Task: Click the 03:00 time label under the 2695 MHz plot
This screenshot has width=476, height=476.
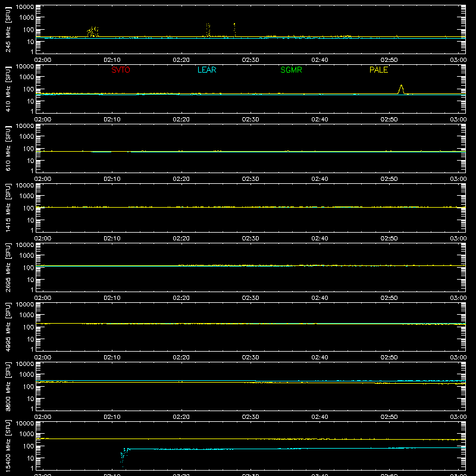Action: [x=458, y=298]
